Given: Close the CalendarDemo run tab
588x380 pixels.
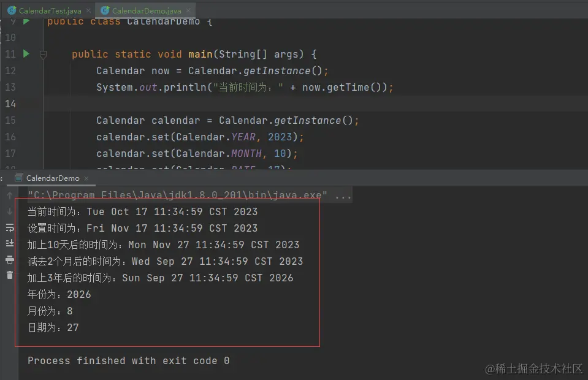Looking at the screenshot, I should pos(86,178).
